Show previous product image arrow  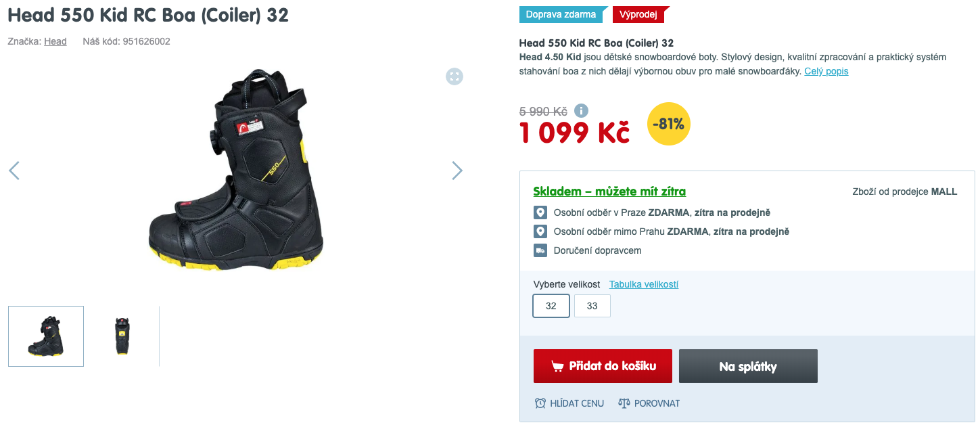click(x=14, y=171)
